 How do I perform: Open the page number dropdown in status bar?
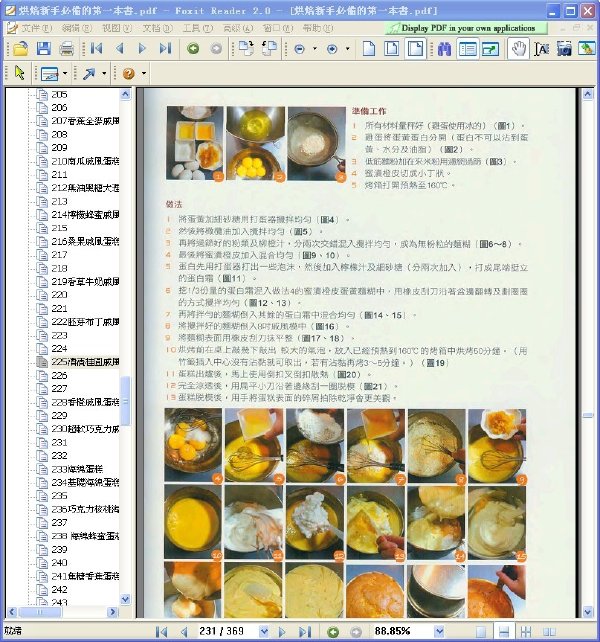tap(264, 631)
